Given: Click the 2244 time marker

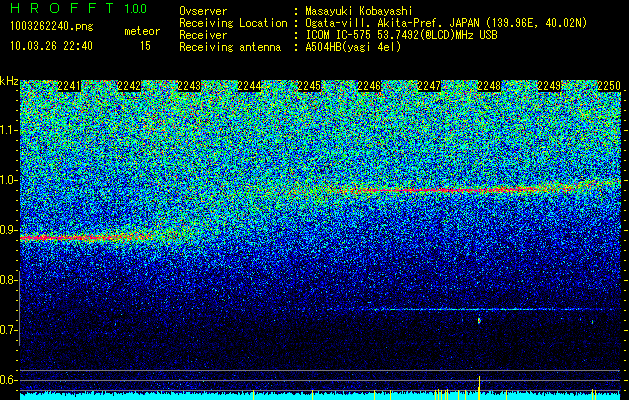Looking at the screenshot, I should tap(249, 86).
